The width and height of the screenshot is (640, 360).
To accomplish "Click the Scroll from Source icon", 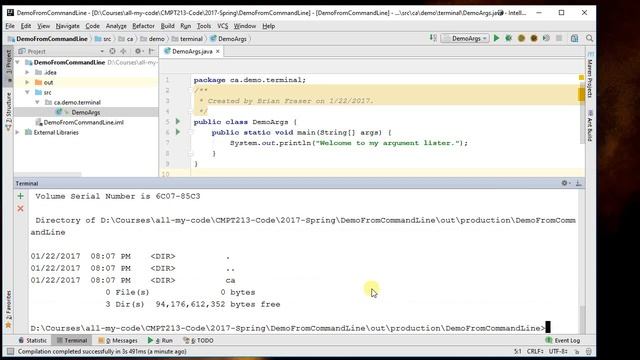I will (x=112, y=51).
